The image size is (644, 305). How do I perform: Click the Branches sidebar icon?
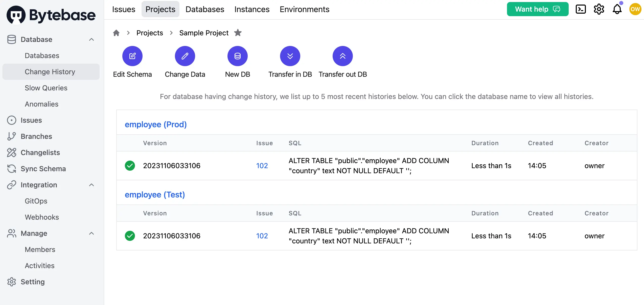tap(12, 136)
